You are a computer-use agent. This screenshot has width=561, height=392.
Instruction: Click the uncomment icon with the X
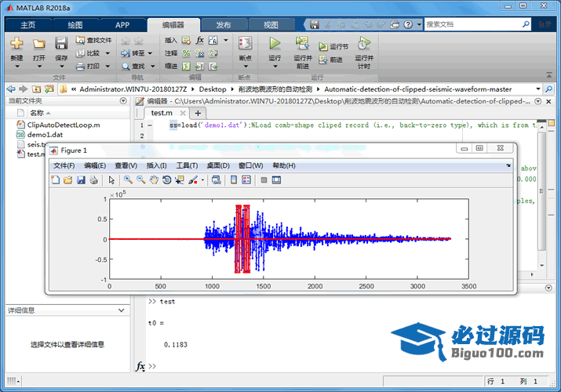199,53
